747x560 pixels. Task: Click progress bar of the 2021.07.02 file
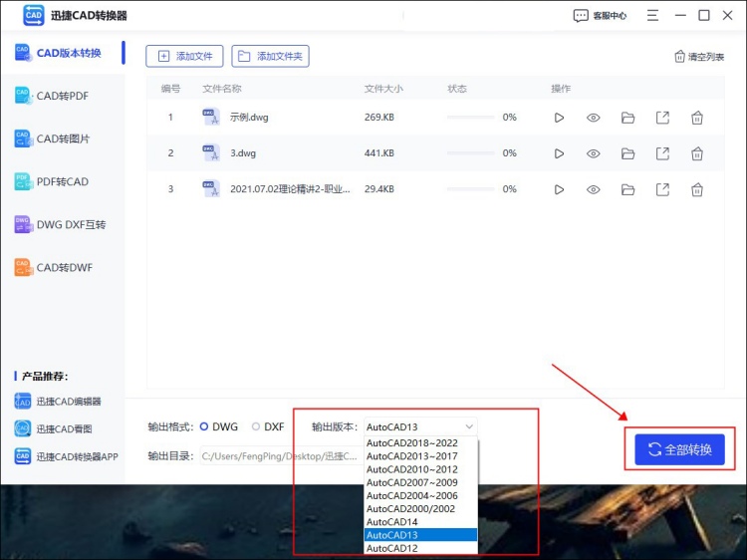coord(471,189)
